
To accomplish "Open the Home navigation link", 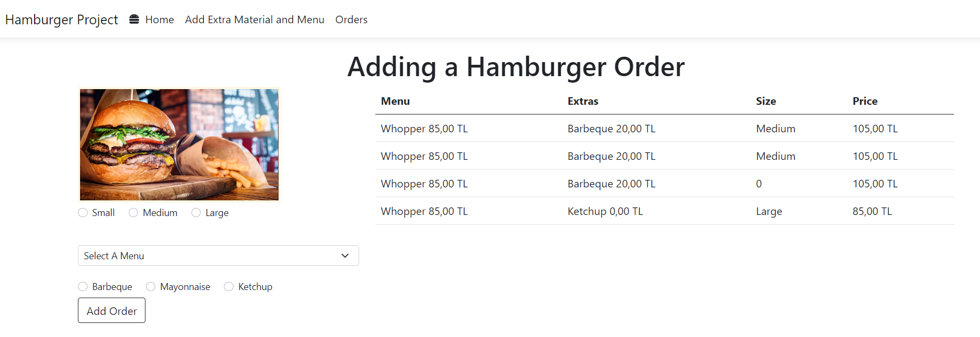I will pyautogui.click(x=160, y=19).
